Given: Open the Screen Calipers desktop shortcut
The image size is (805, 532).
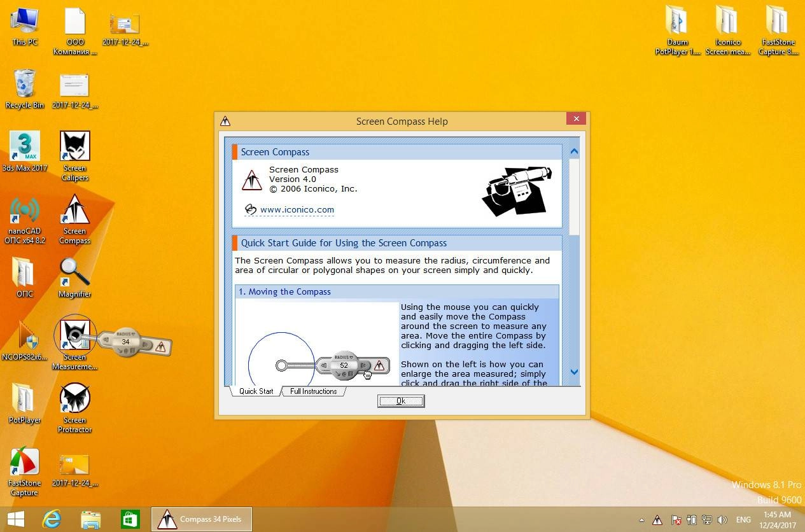Looking at the screenshot, I should pyautogui.click(x=74, y=156).
